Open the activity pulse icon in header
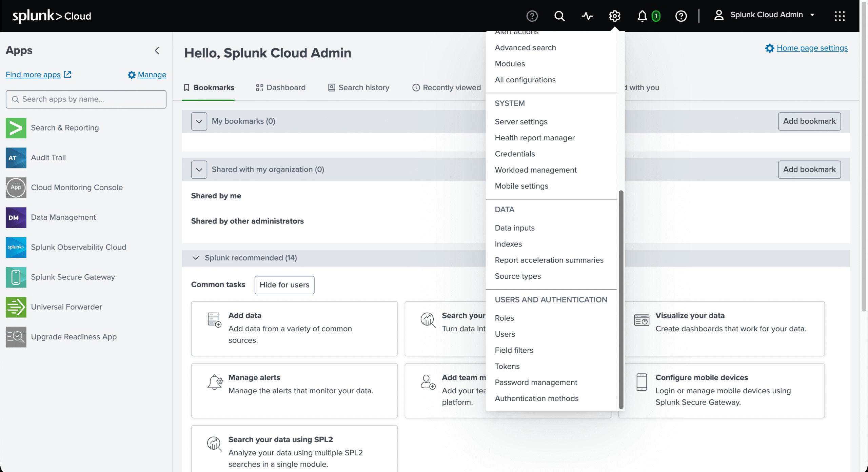This screenshot has height=472, width=868. coord(587,16)
